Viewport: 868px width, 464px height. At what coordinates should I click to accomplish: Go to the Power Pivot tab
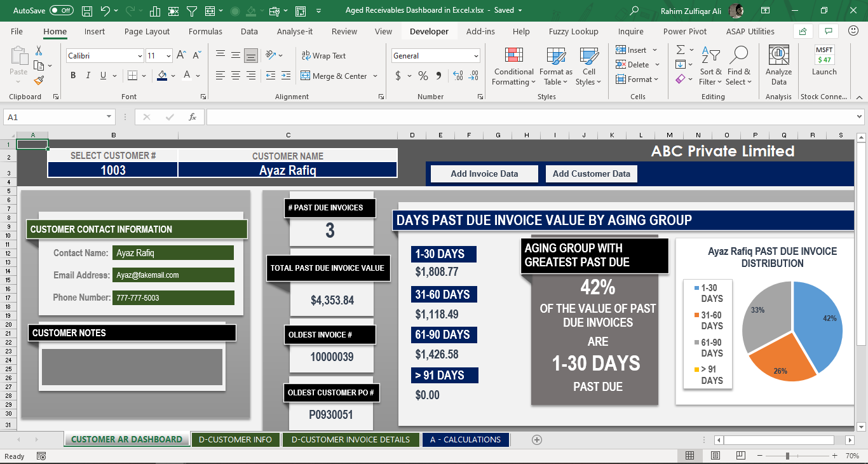[x=685, y=31]
